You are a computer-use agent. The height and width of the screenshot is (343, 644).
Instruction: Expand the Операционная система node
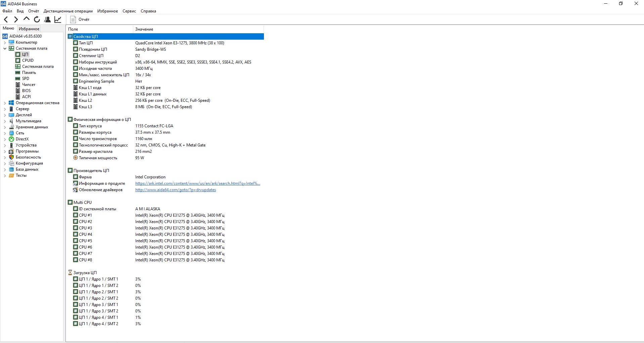pos(5,103)
